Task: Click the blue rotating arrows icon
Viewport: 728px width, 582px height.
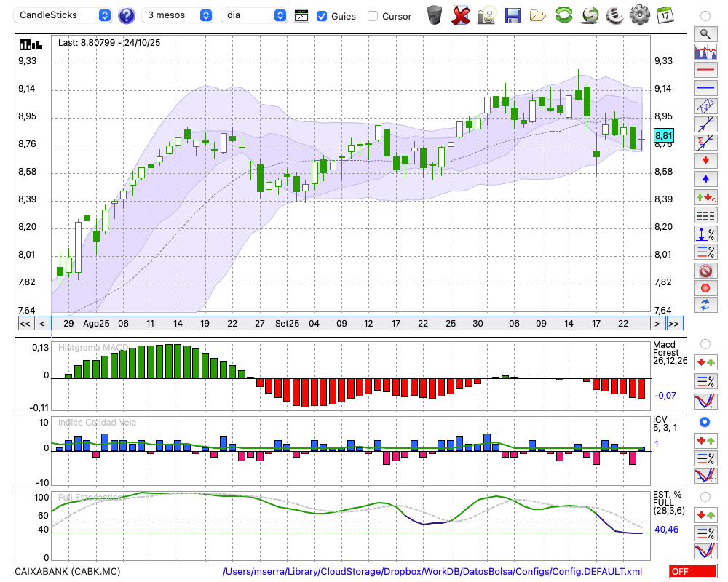Action: click(x=705, y=306)
